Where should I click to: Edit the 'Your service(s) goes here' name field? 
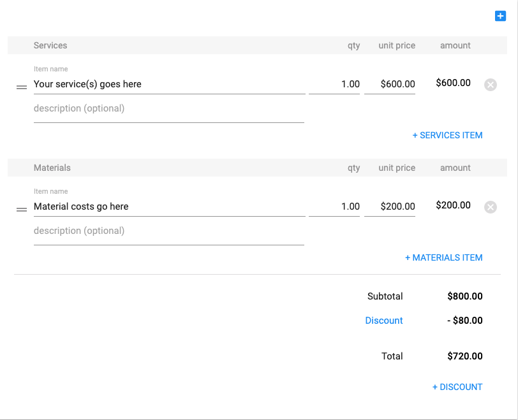[169, 84]
